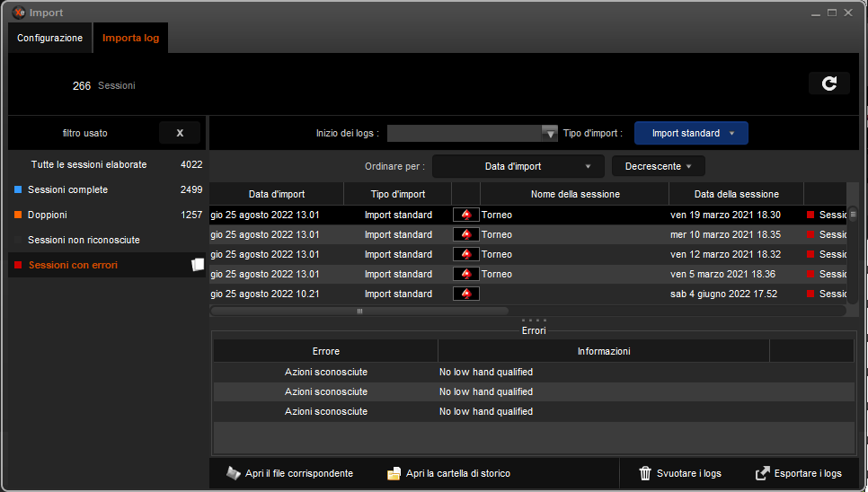The height and width of the screenshot is (492, 868).
Task: Maximize the Import window
Action: (x=831, y=13)
